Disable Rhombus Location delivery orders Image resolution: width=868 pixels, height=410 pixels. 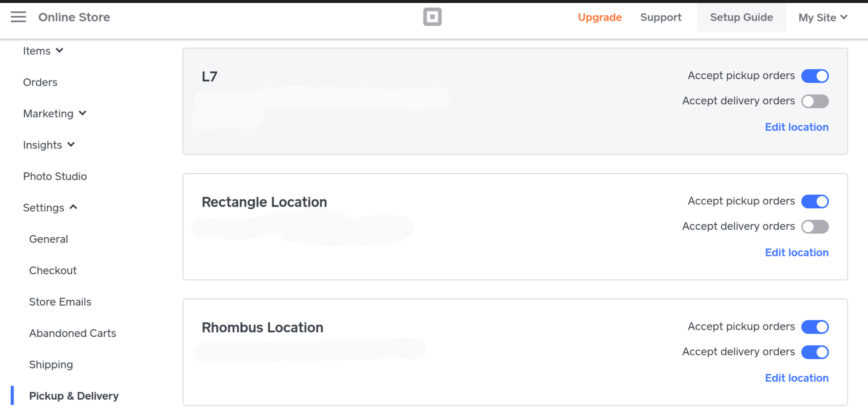point(815,352)
